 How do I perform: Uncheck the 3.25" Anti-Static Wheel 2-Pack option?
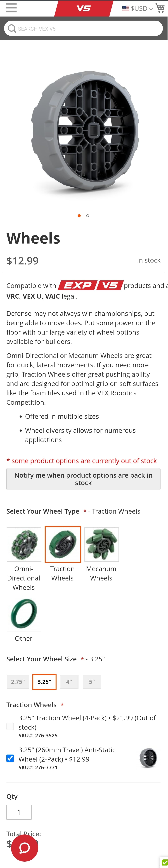click(x=10, y=758)
